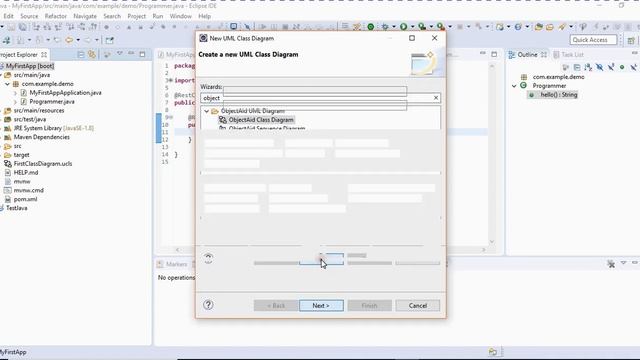Click the Open Type folder icon
Viewport: 640px width, 360px height.
coord(538,27)
